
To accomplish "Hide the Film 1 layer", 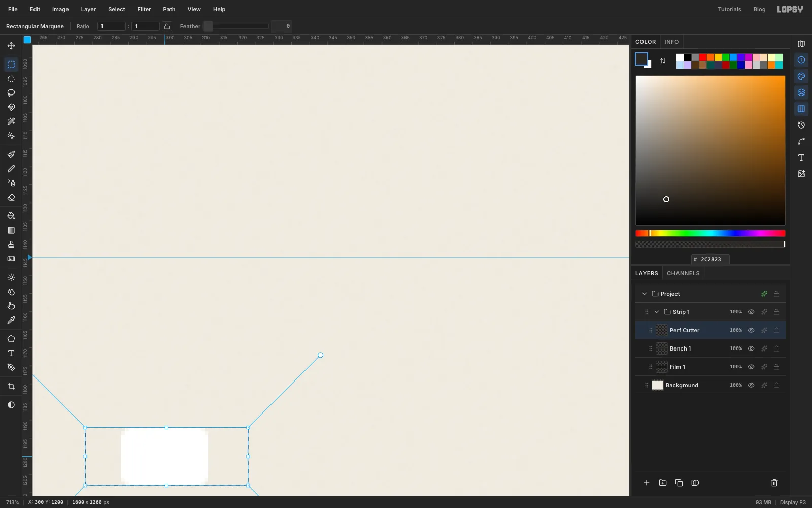I will point(751,367).
